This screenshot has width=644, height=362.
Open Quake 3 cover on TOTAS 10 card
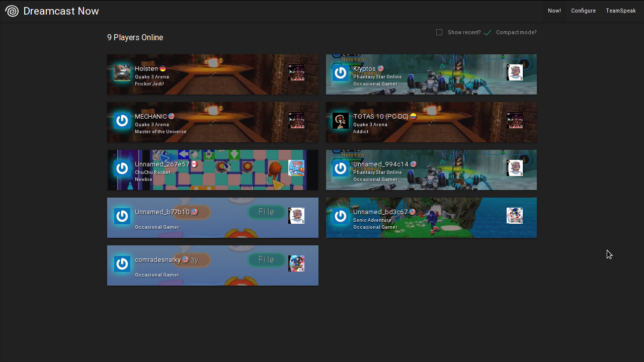(x=515, y=120)
